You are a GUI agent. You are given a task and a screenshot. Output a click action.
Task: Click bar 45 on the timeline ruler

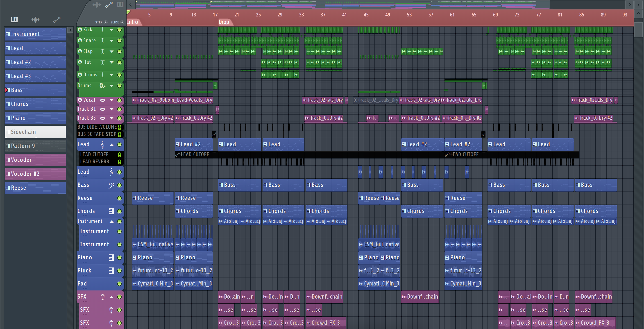(x=366, y=15)
